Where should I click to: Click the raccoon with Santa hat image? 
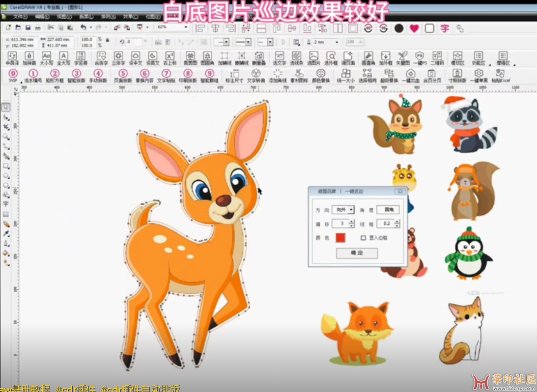(469, 124)
